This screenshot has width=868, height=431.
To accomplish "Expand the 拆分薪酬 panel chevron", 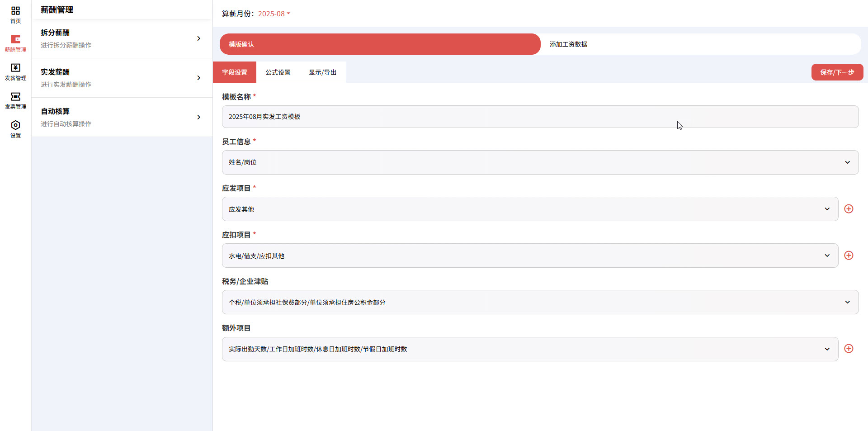I will point(198,38).
